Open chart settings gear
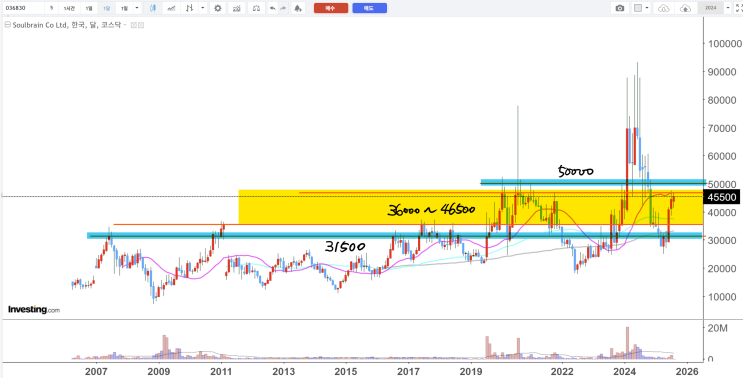743x378 pixels. coord(217,8)
